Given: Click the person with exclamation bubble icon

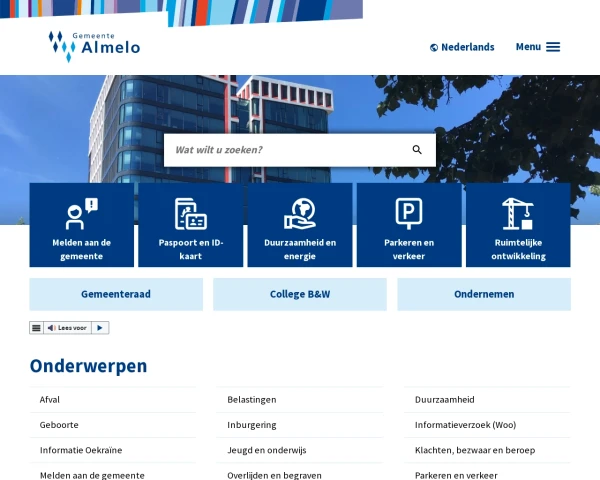Looking at the screenshot, I should (82, 214).
